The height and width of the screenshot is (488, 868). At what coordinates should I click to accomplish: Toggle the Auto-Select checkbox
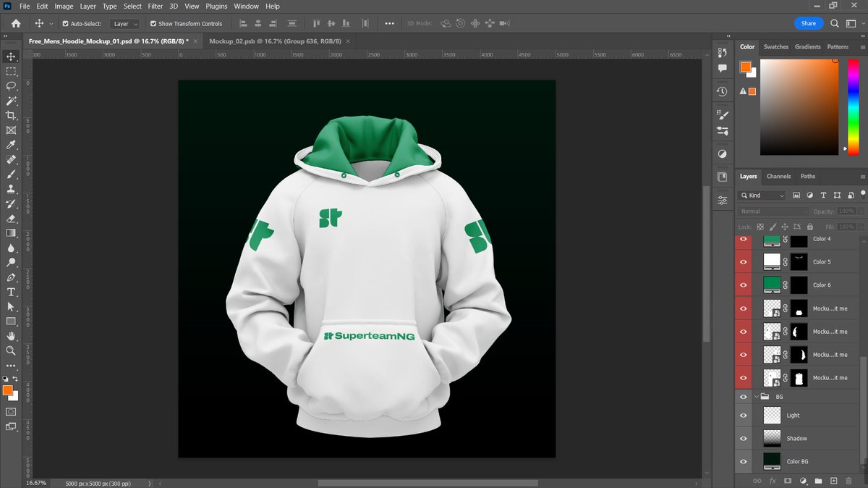(65, 24)
